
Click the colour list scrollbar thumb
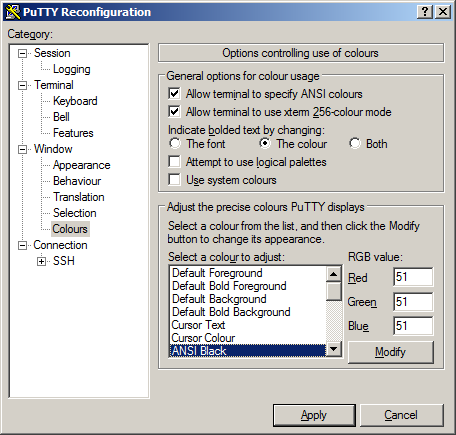coord(334,291)
